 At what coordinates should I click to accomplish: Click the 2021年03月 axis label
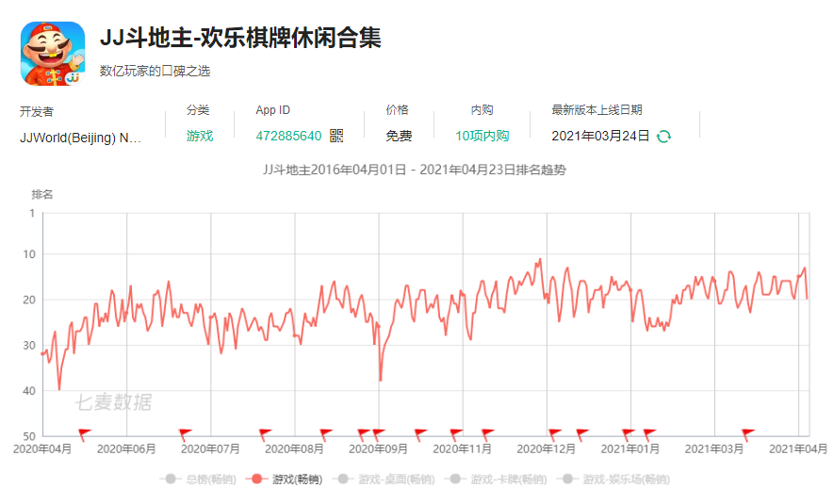coord(714,449)
